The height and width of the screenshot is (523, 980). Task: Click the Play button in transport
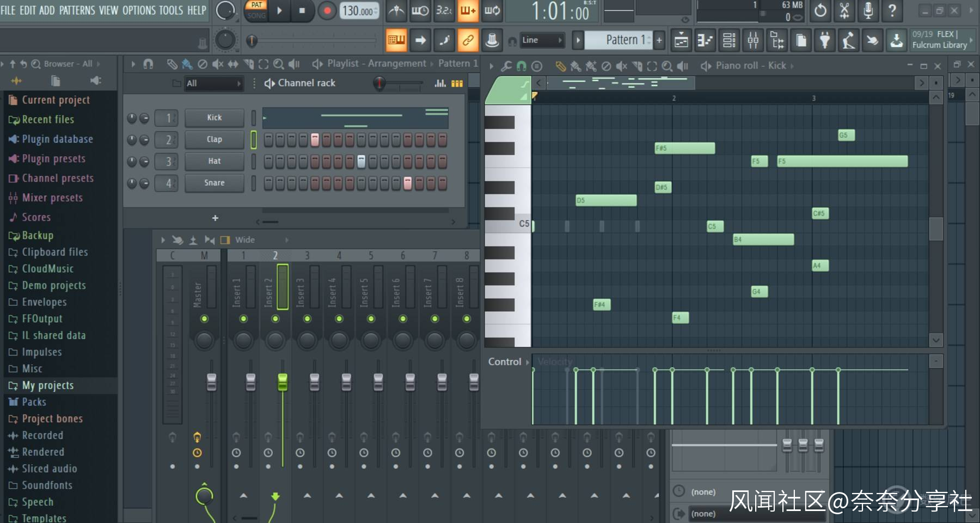pyautogui.click(x=279, y=10)
